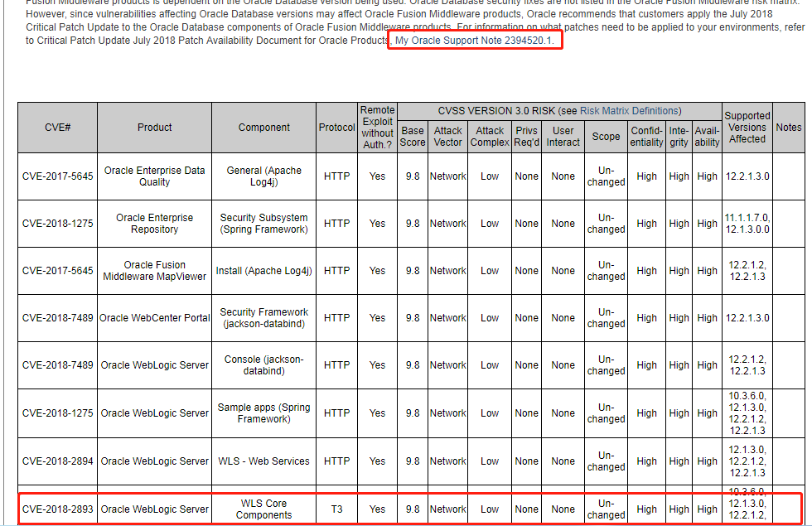Click the Product column header
The image size is (812, 526).
[x=154, y=128]
